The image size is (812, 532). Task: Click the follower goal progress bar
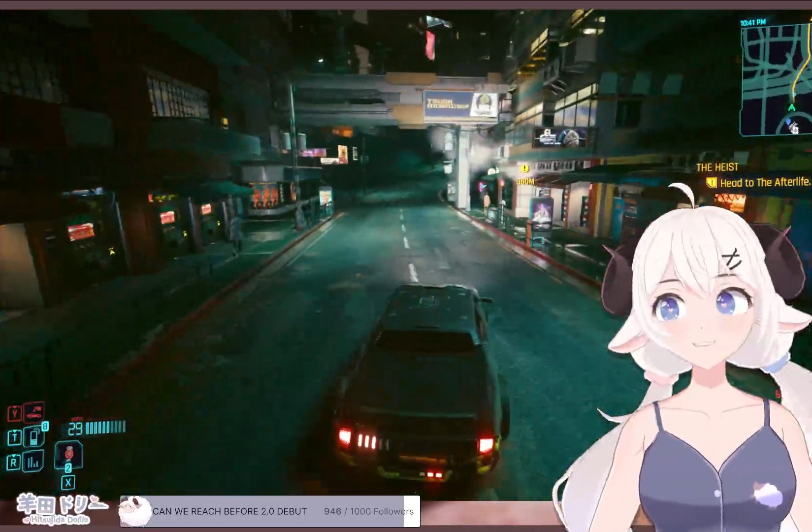pyautogui.click(x=270, y=511)
